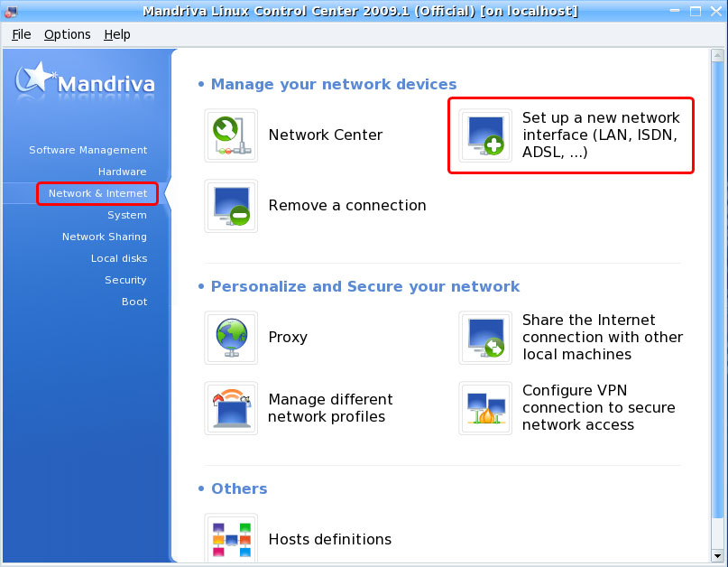The height and width of the screenshot is (567, 728).
Task: Open the network profiles laptop icon
Action: (231, 408)
